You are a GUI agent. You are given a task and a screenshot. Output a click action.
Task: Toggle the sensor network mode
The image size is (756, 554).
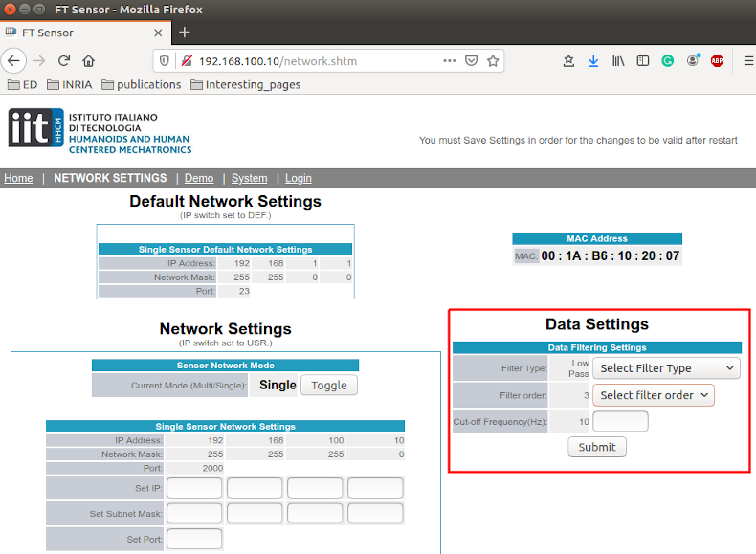329,385
